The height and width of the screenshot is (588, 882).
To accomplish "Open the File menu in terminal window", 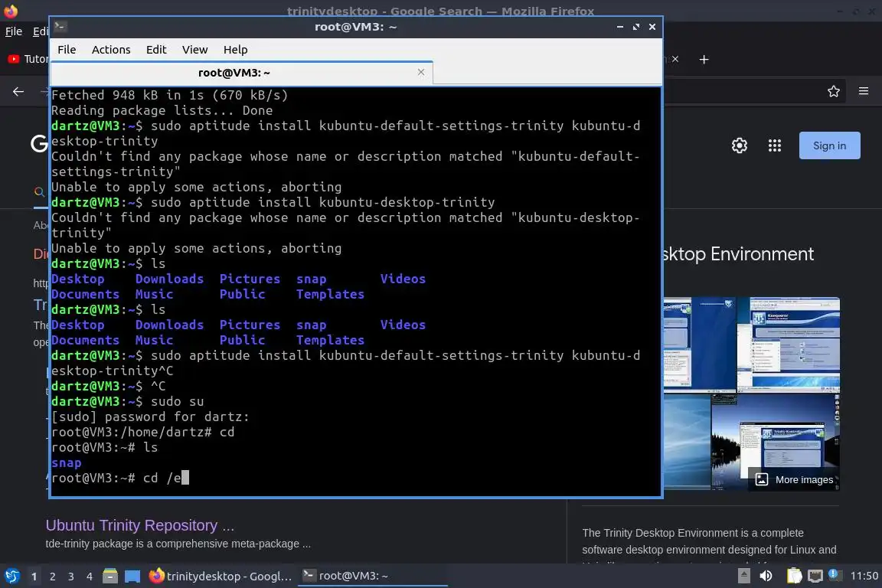I will click(x=67, y=50).
